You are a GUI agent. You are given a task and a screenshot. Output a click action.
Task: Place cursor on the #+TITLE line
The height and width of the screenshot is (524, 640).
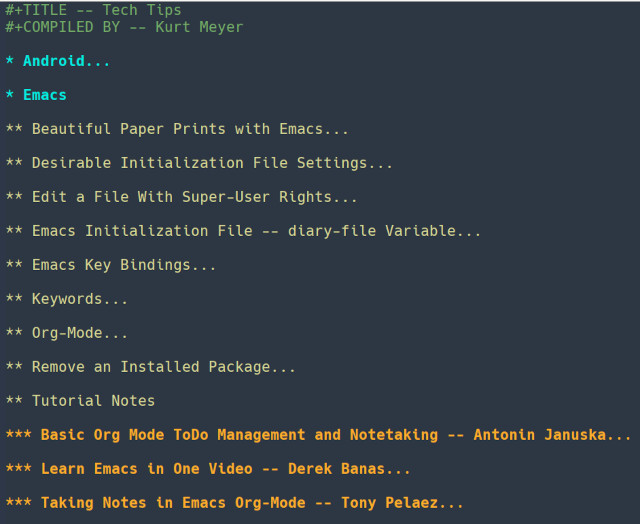tap(93, 10)
